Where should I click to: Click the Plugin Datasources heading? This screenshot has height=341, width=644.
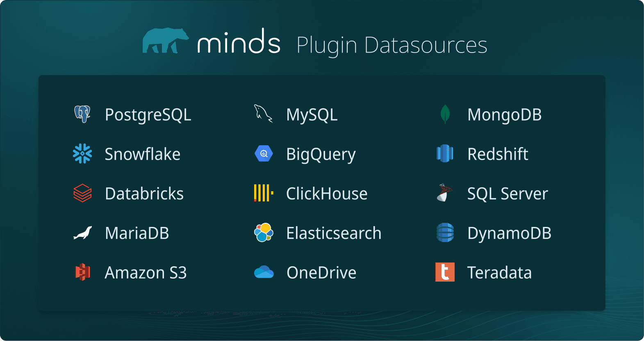pos(392,46)
